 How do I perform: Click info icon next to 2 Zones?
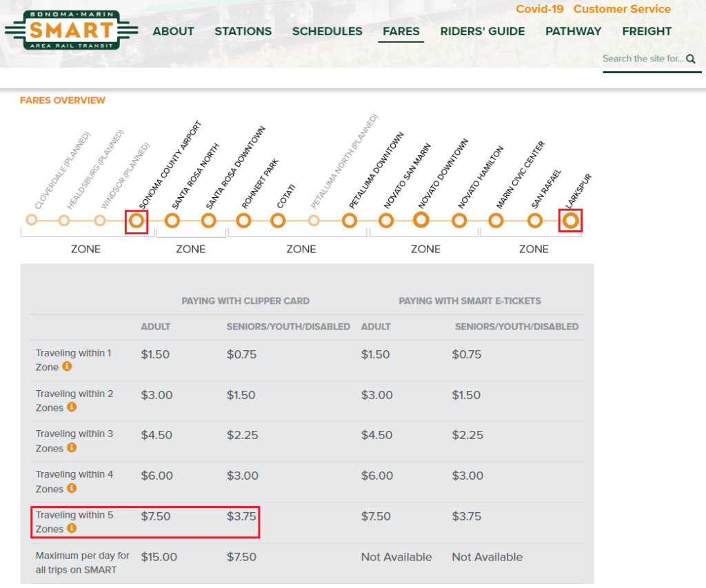(x=72, y=407)
